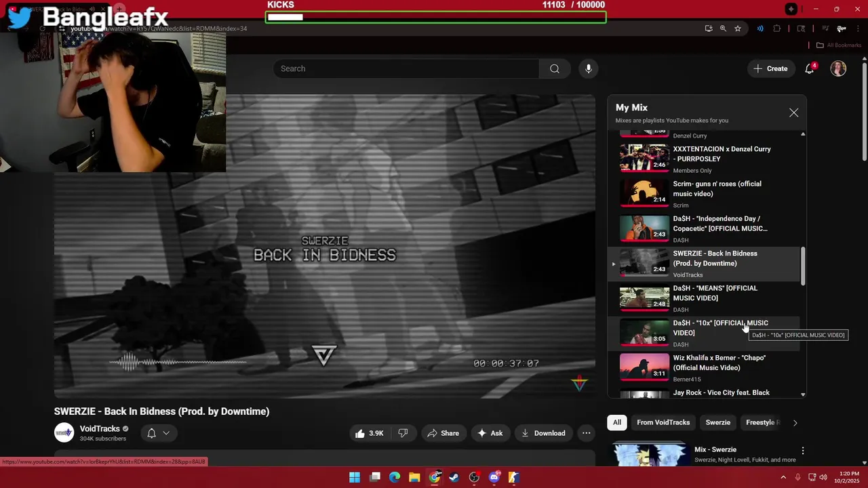This screenshot has height=488, width=868.
Task: Open the browser zoom magnifier icon
Action: pyautogui.click(x=723, y=28)
